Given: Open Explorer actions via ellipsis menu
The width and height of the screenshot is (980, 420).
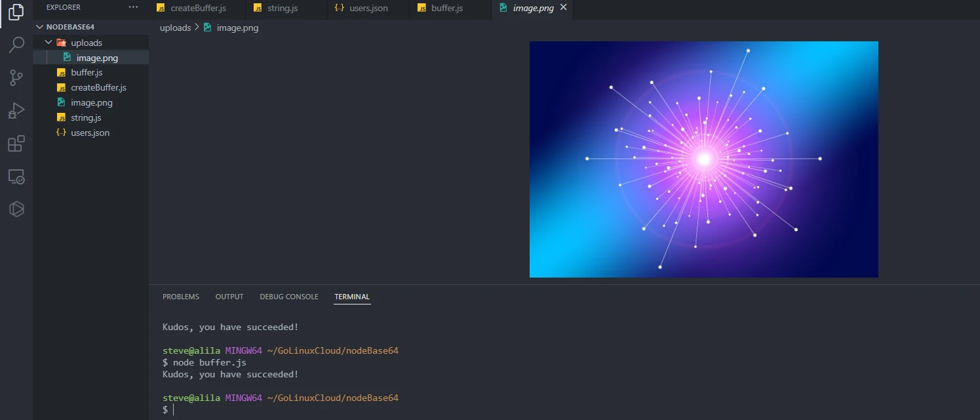Looking at the screenshot, I should coord(133,7).
